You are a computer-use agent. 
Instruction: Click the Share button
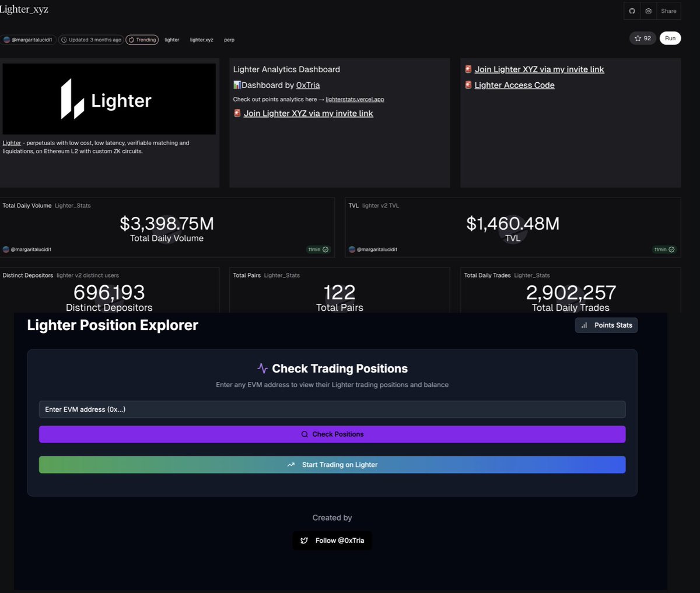668,11
